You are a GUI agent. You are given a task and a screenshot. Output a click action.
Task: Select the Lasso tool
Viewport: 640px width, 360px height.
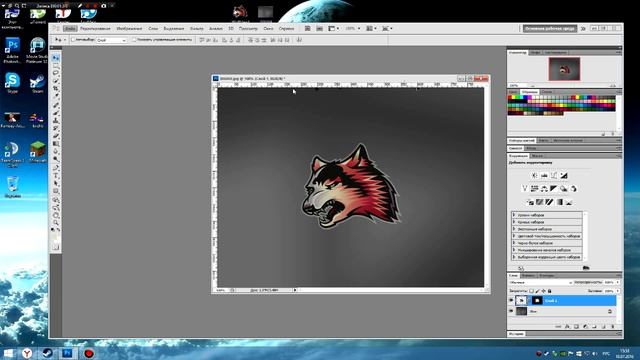tap(56, 73)
